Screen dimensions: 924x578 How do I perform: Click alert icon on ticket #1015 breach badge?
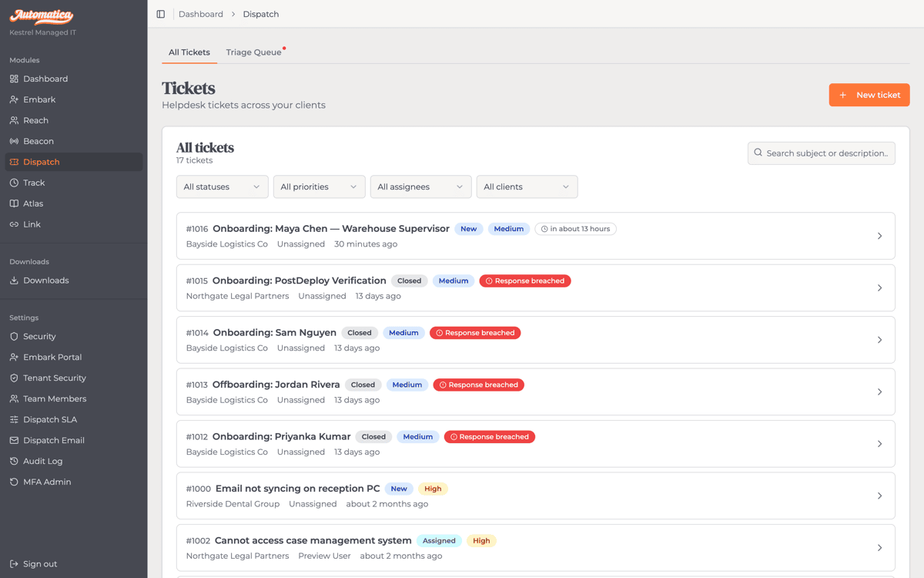tap(489, 281)
